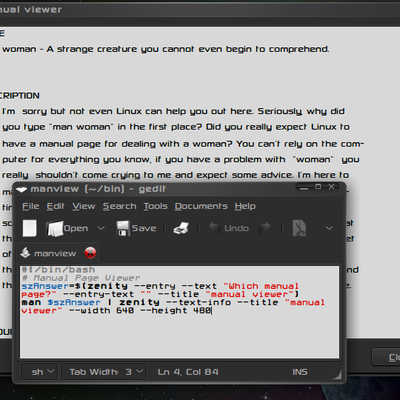Open a file with the Open button
Image resolution: width=400 pixels, height=400 pixels.
[68, 228]
